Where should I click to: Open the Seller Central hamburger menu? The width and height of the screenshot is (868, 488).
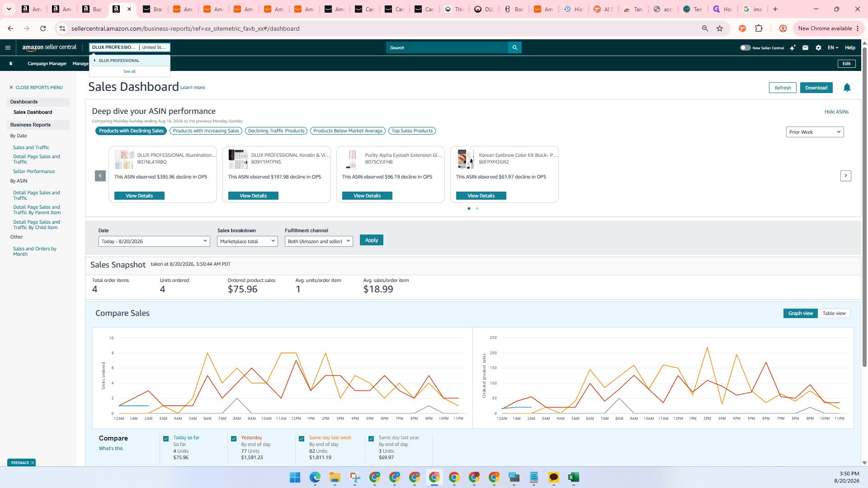[8, 47]
